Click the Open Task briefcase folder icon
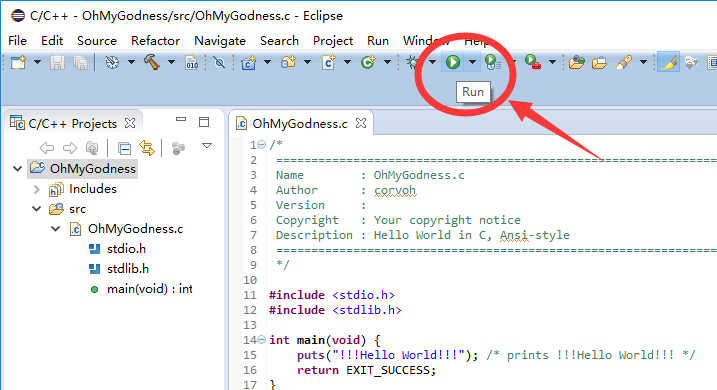717x390 pixels. point(599,62)
